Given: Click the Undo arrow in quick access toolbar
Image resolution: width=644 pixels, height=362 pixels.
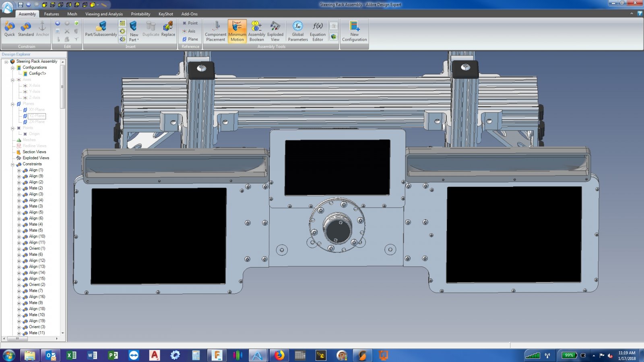Looking at the screenshot, I should pos(29,5).
